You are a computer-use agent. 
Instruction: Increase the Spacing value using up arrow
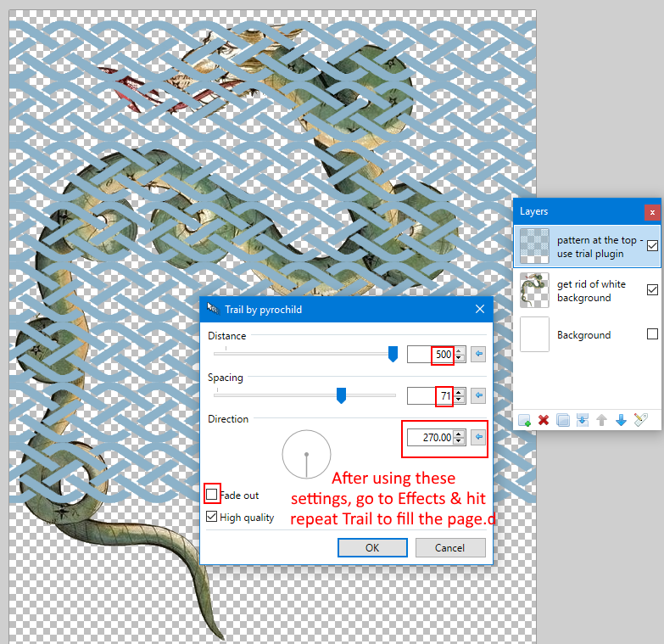(459, 392)
